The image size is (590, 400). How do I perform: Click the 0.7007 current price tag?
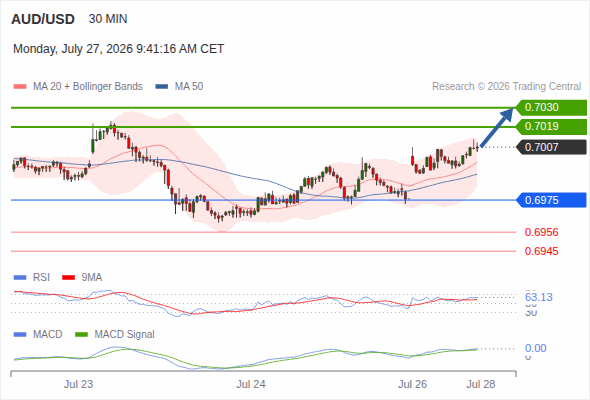click(x=551, y=147)
